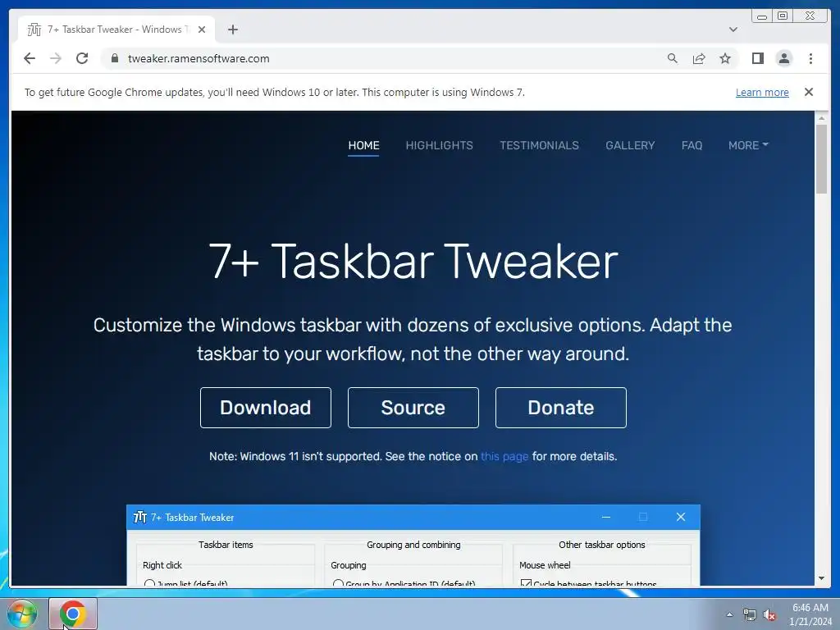This screenshot has width=840, height=630.
Task: Go to HOME nav item
Action: coord(363,145)
